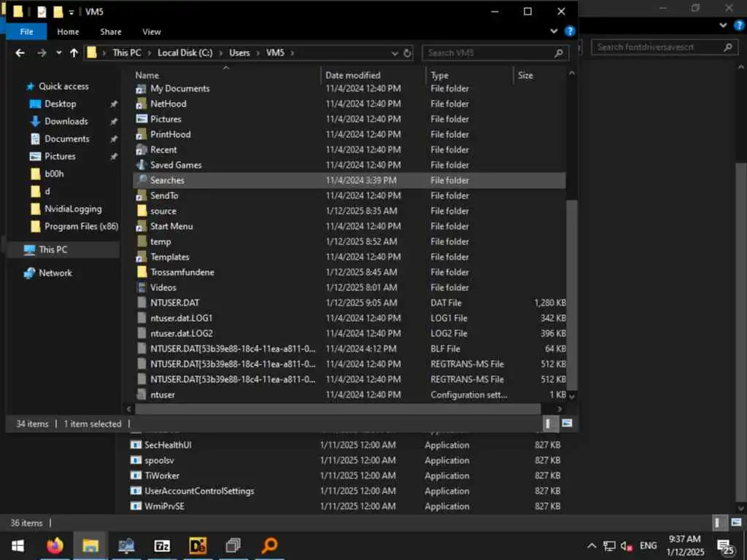Click the muted volume tray icon
The image size is (747, 560).
626,546
